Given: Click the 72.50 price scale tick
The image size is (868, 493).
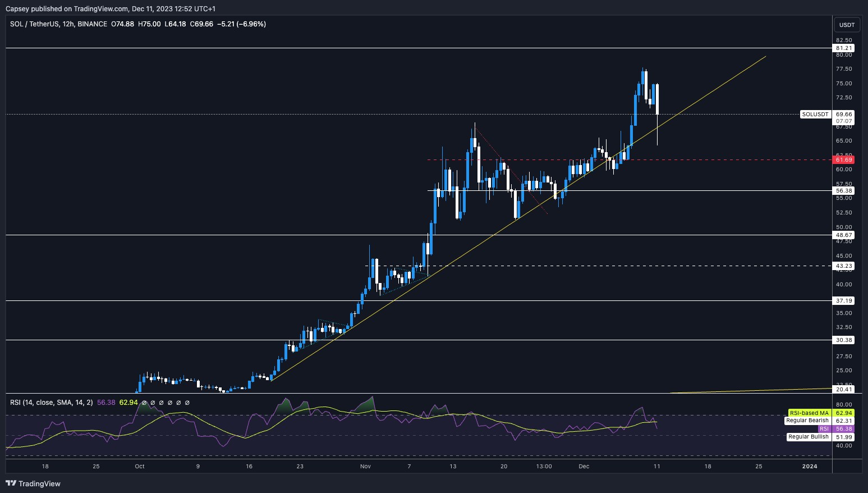Looking at the screenshot, I should point(844,98).
